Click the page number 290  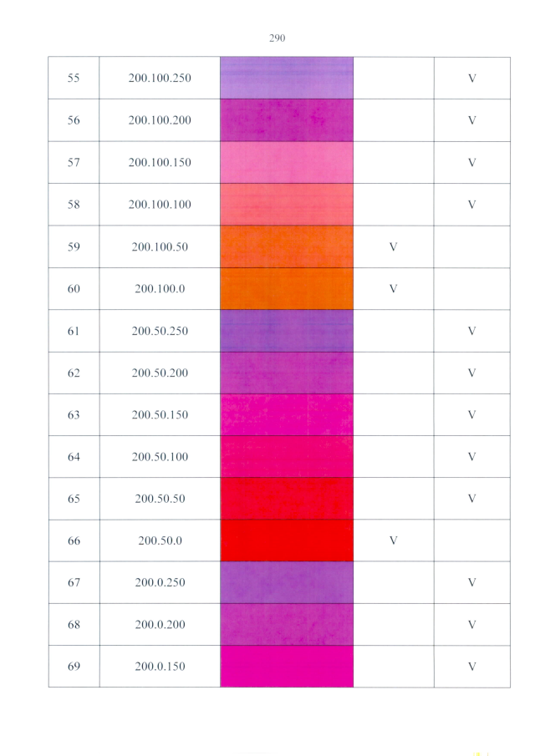click(278, 38)
